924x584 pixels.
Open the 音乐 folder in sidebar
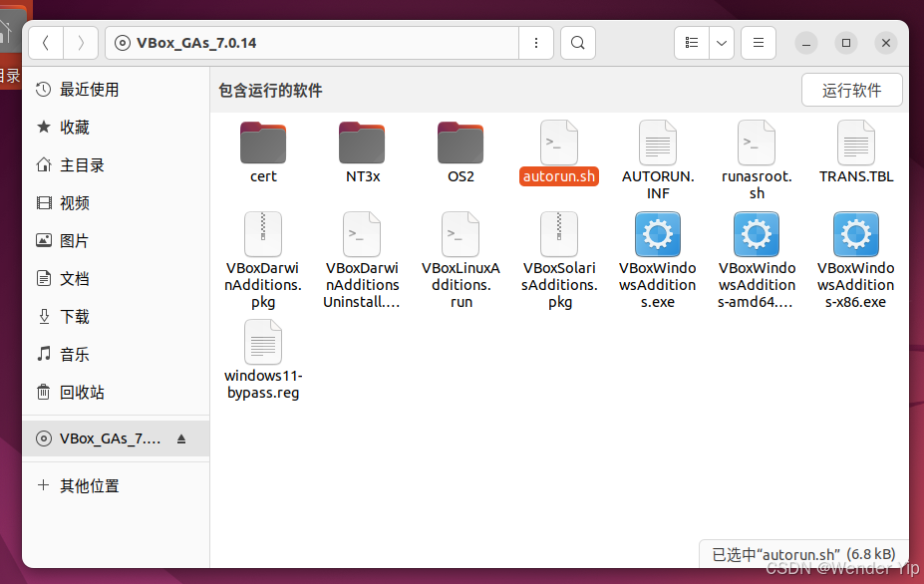coord(116,354)
